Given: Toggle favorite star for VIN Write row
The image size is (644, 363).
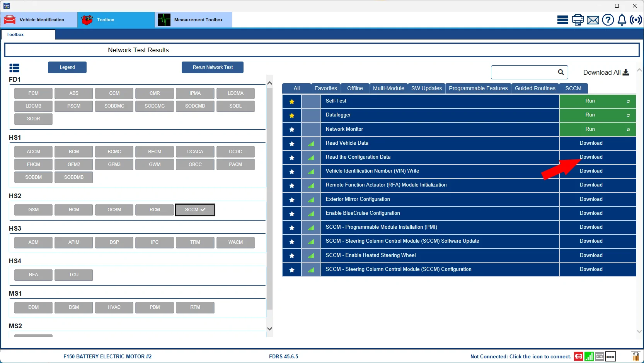Looking at the screenshot, I should coord(292,171).
